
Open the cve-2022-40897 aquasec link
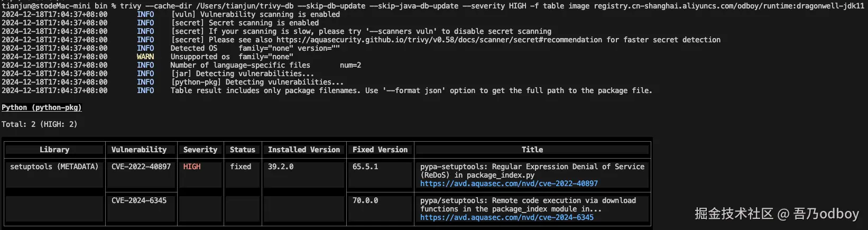click(509, 183)
